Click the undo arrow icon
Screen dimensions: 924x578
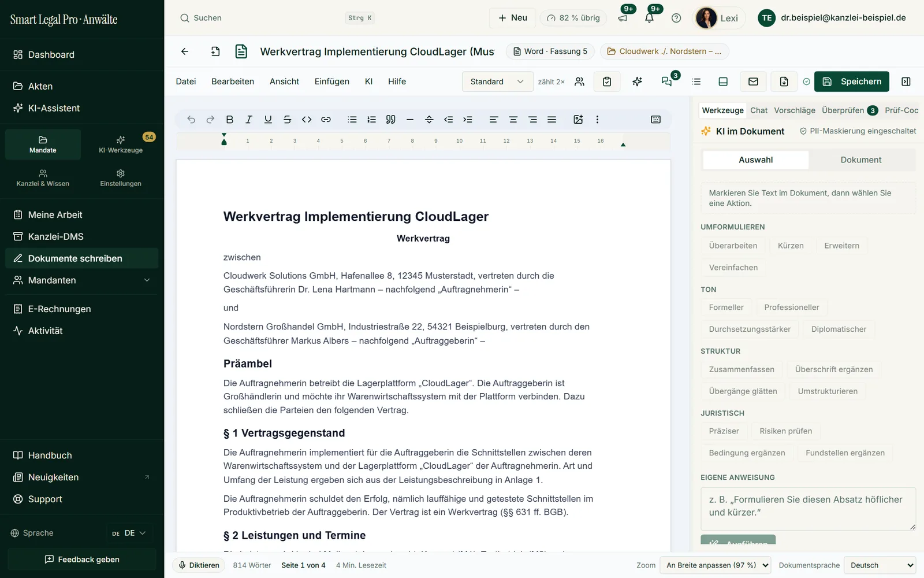point(191,120)
